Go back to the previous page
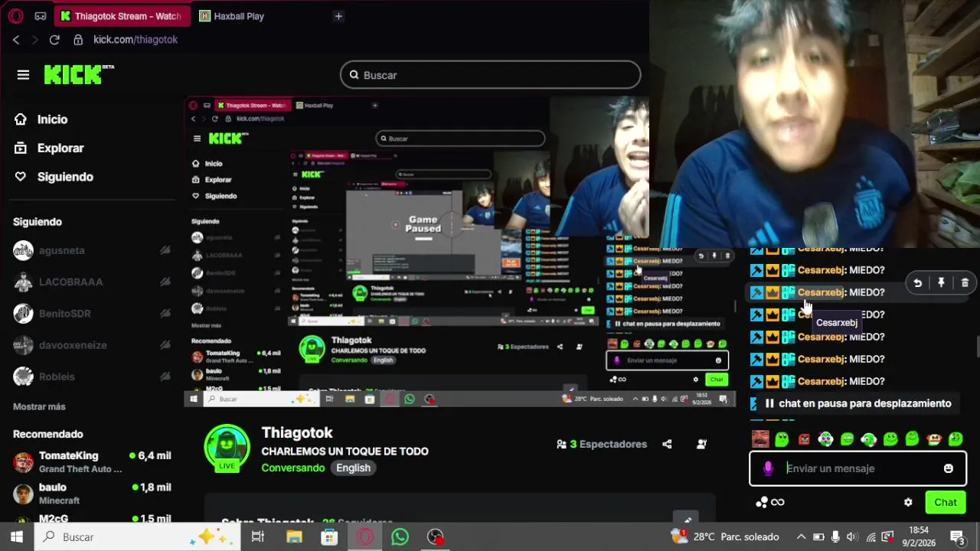The image size is (980, 551). pos(16,40)
